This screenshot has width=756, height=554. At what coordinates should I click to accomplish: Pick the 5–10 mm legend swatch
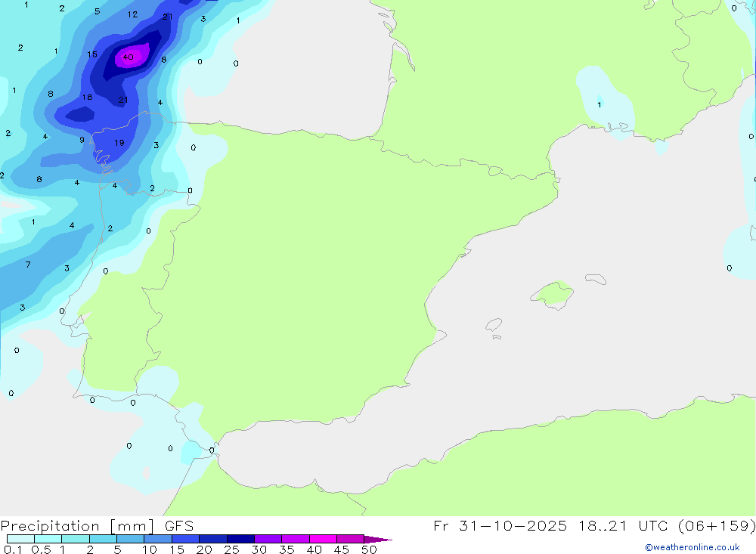click(131, 539)
